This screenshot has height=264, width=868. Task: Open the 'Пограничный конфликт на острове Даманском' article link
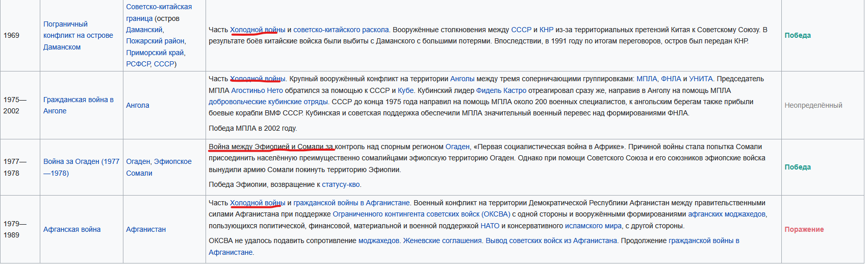tap(78, 35)
